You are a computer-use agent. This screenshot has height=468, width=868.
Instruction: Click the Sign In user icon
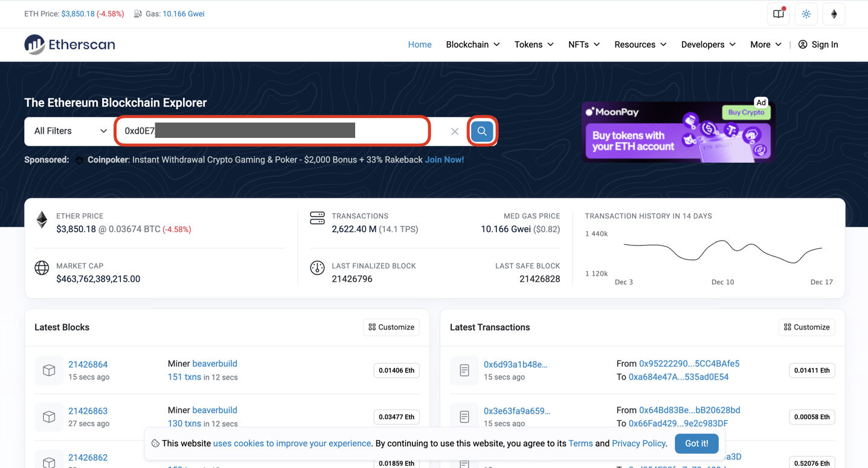point(803,44)
